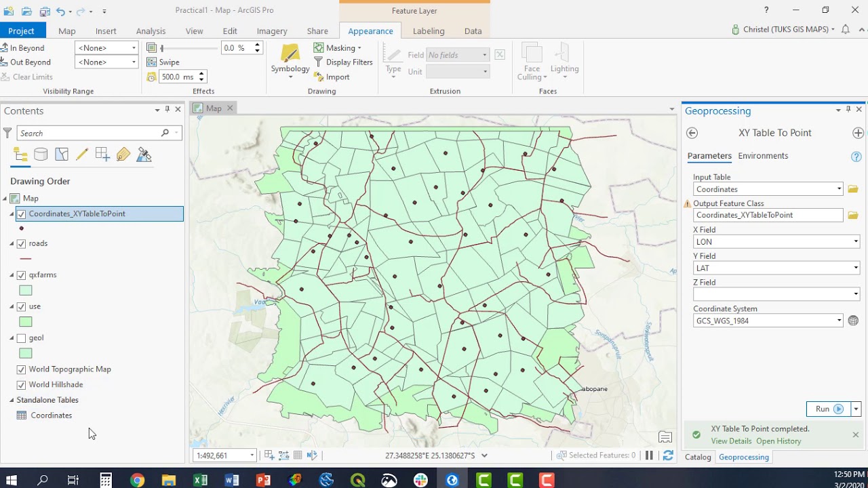This screenshot has width=868, height=488.
Task: Open the Project tab
Action: (x=21, y=30)
